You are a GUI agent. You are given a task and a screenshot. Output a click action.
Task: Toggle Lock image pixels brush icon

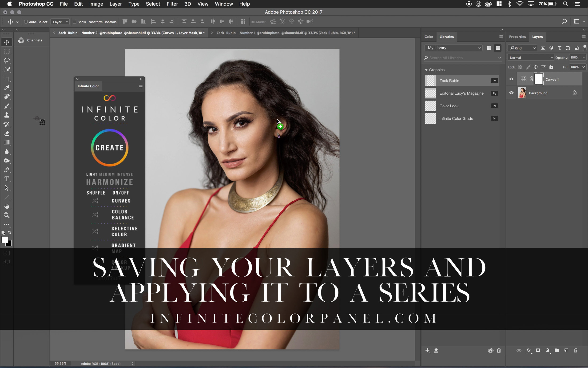pyautogui.click(x=528, y=67)
